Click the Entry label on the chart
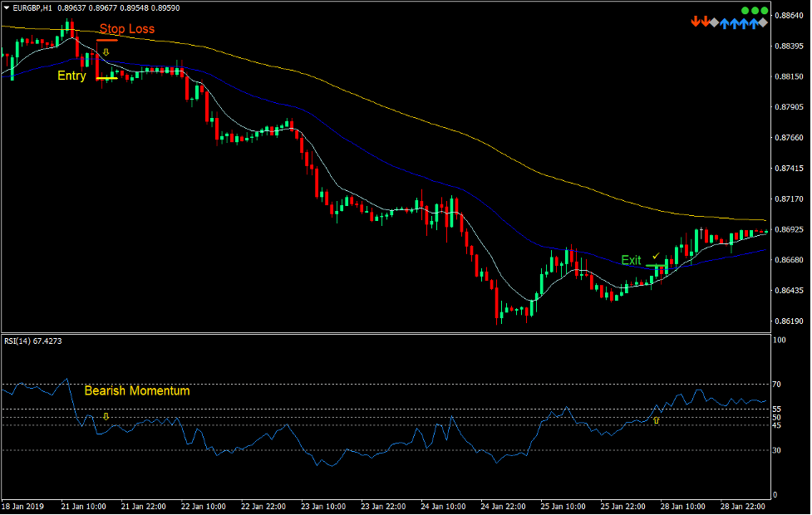This screenshot has height=515, width=812. 71,76
